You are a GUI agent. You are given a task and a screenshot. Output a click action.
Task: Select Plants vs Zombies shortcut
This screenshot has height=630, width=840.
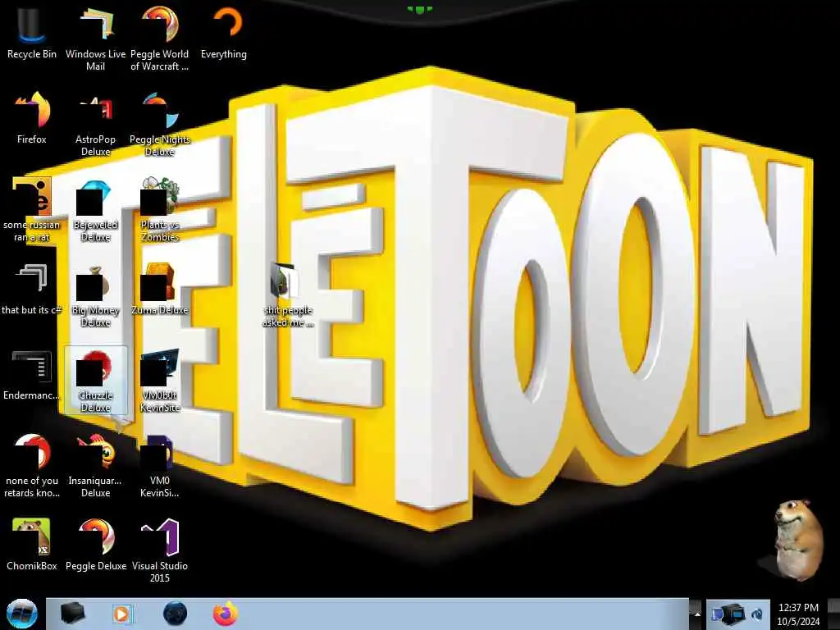pos(160,209)
